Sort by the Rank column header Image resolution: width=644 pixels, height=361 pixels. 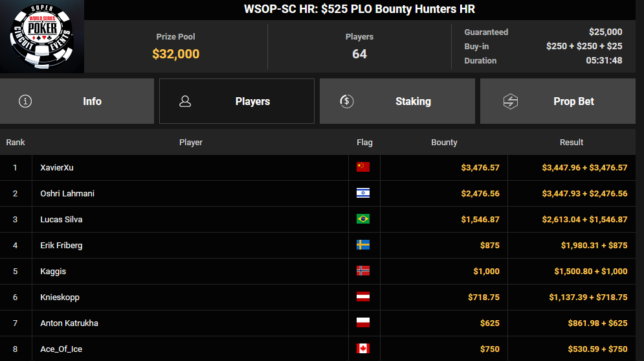coord(16,142)
